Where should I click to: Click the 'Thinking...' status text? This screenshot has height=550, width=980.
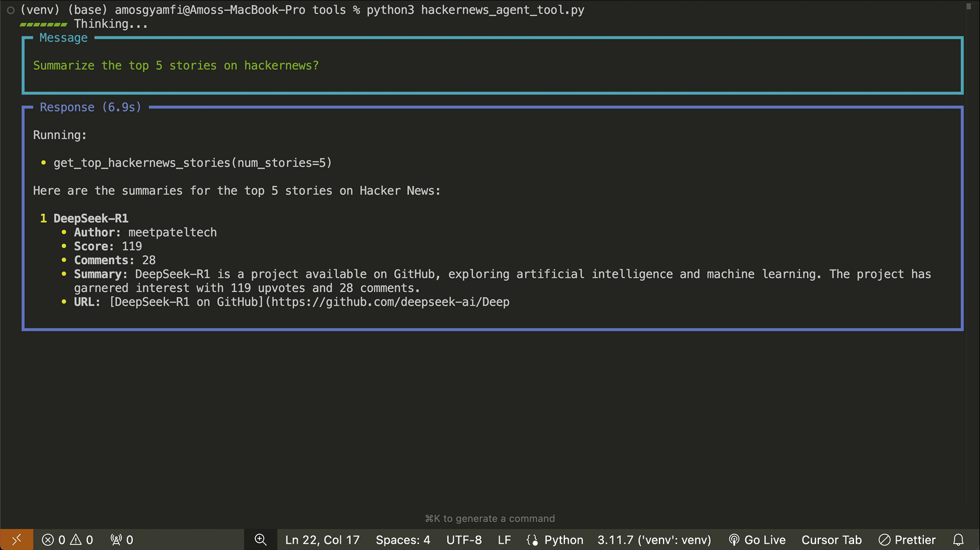(111, 24)
